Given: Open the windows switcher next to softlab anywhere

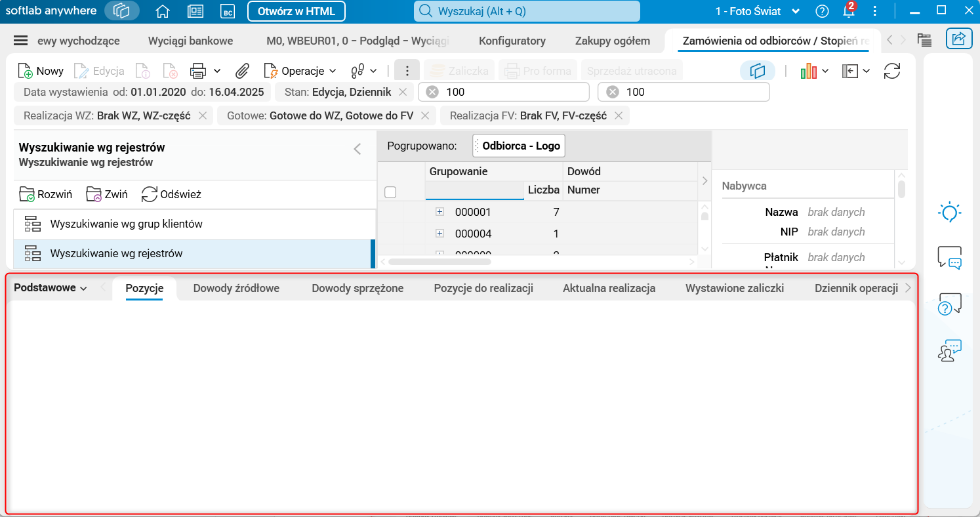Looking at the screenshot, I should coord(122,11).
